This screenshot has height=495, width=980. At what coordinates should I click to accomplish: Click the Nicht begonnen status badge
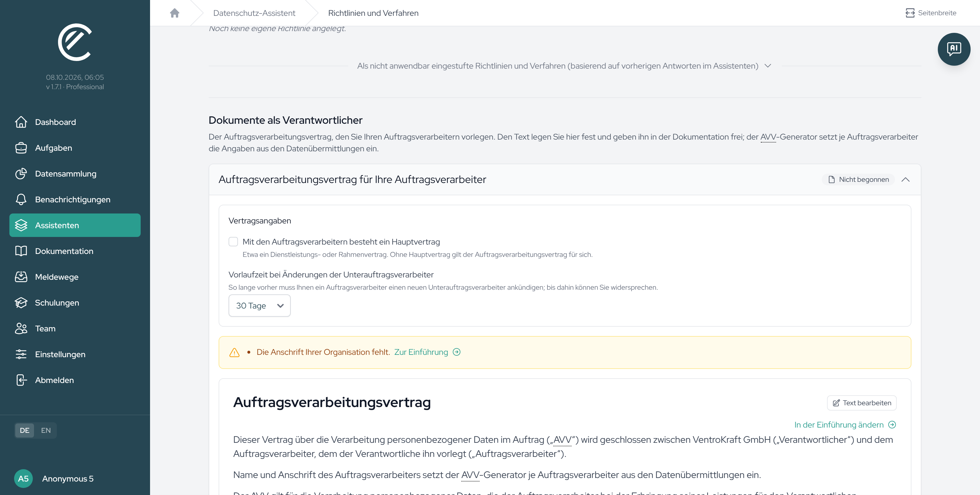859,179
